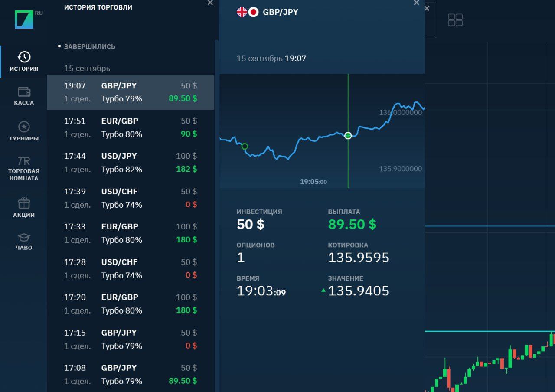
Task: Select the 17:20 EUR/GBP trade row
Action: 131,304
